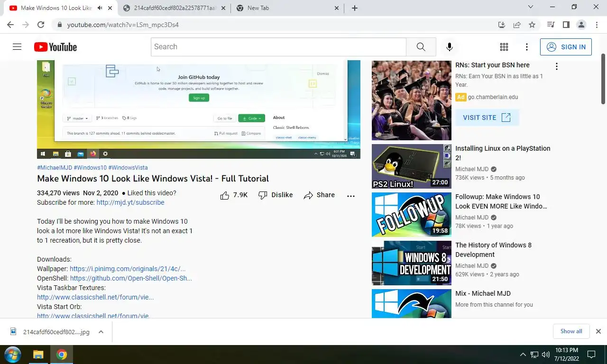Open the mjd.yt/subscribe link
This screenshot has width=607, height=364.
point(130,202)
